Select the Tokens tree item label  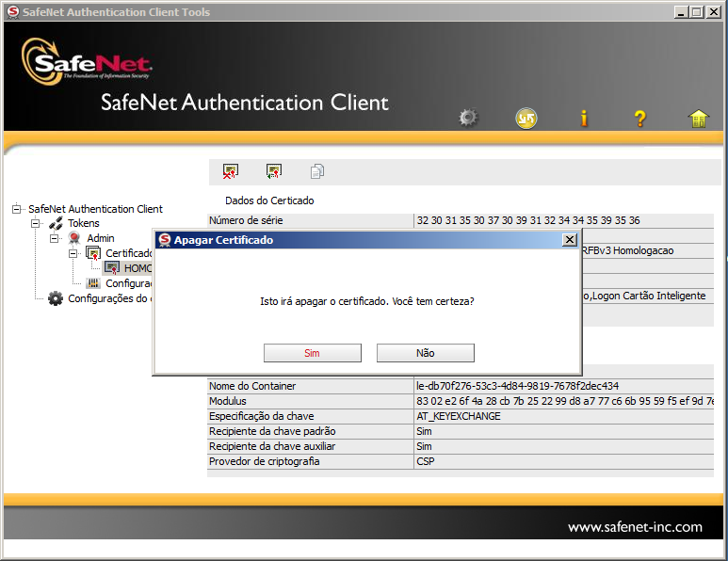coord(84,223)
